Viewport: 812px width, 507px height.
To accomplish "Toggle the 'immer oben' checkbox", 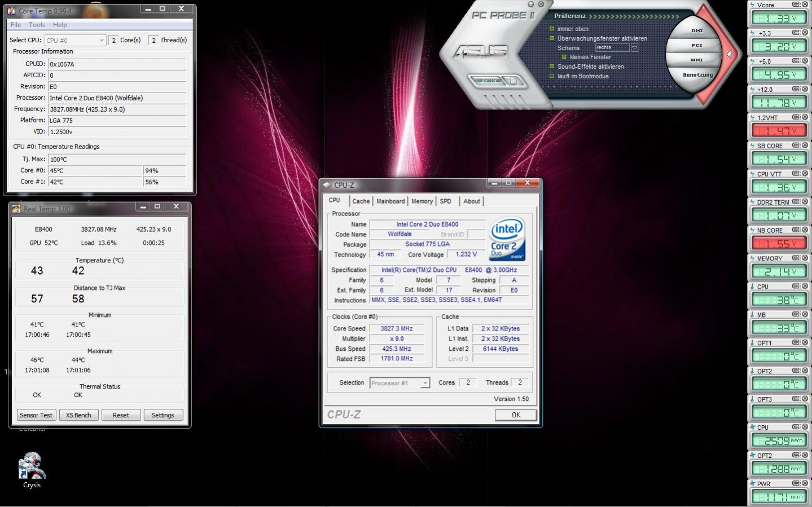I will point(552,29).
